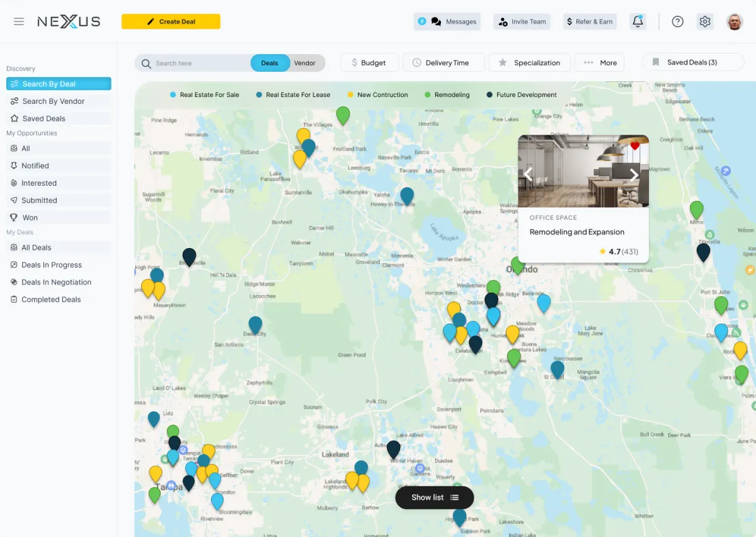Open All under My Opportunities

coord(59,149)
